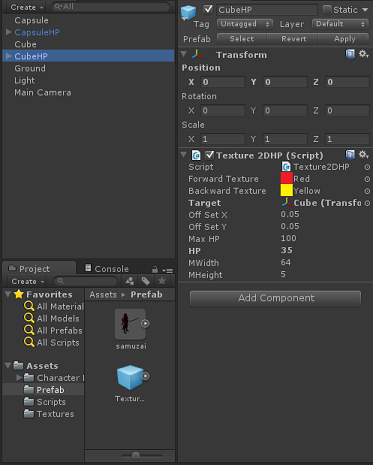The image size is (373, 465).
Task: Click favorites star icon in Project toolbar
Action: (x=162, y=281)
